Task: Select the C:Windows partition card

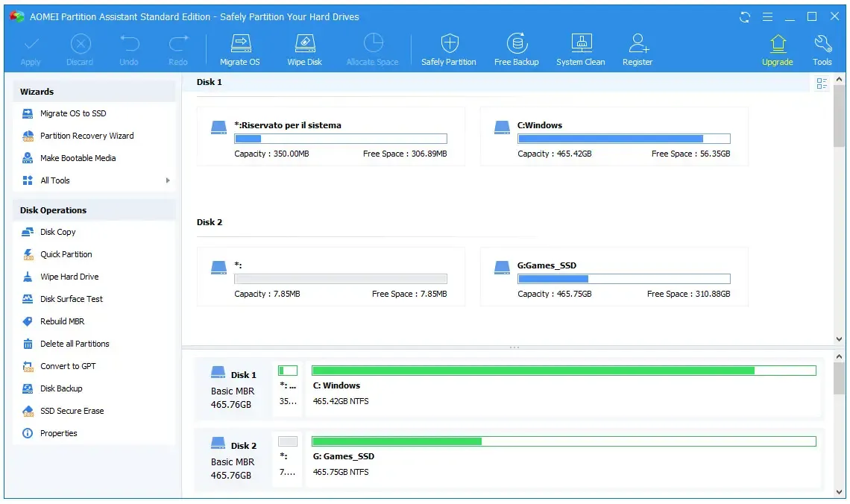Action: click(x=614, y=136)
